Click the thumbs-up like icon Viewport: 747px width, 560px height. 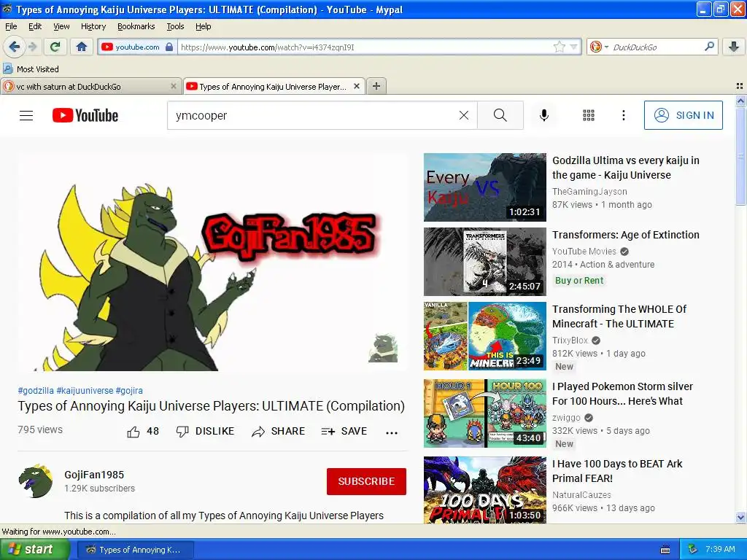(x=133, y=432)
